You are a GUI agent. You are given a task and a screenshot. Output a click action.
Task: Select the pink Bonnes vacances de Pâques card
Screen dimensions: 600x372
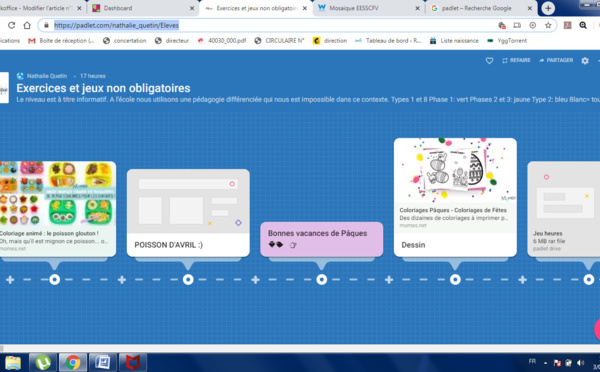[321, 239]
